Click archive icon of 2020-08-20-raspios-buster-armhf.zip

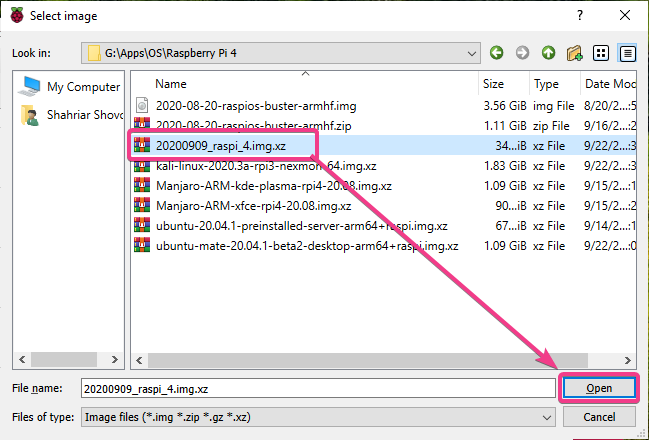click(x=142, y=123)
